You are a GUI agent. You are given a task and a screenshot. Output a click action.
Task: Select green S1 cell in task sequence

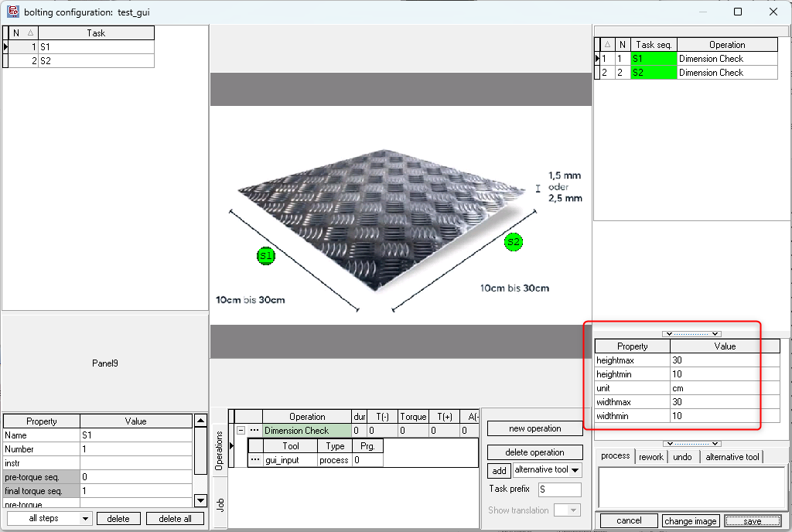tap(654, 59)
